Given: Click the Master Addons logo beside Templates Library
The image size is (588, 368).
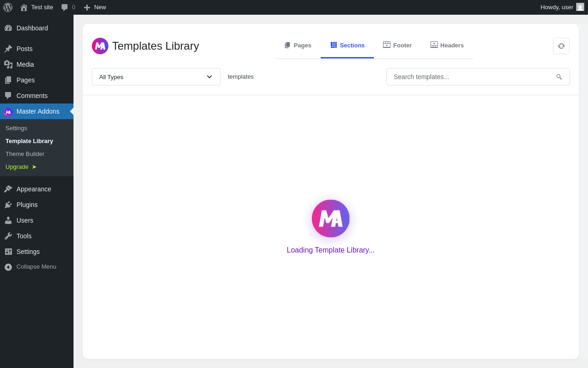Looking at the screenshot, I should 100,46.
